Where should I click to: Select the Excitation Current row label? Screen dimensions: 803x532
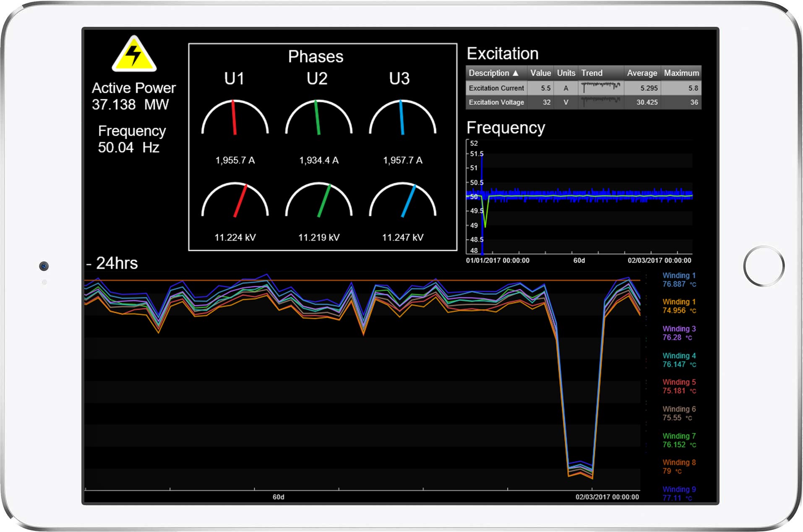point(496,88)
